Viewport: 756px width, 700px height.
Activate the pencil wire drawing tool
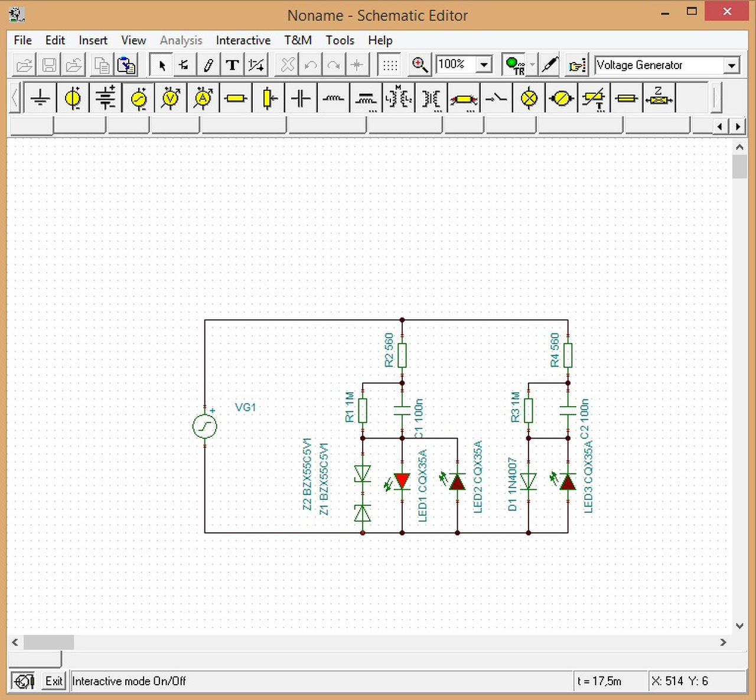[x=208, y=65]
